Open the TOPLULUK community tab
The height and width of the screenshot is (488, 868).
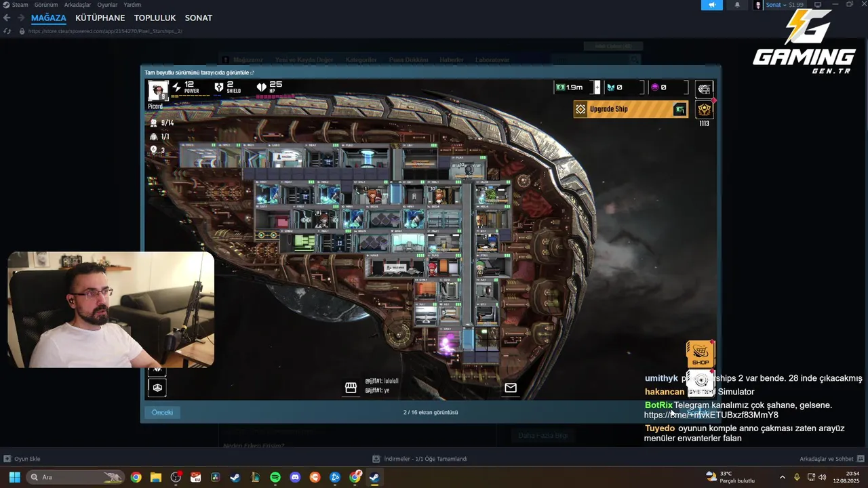tap(155, 18)
